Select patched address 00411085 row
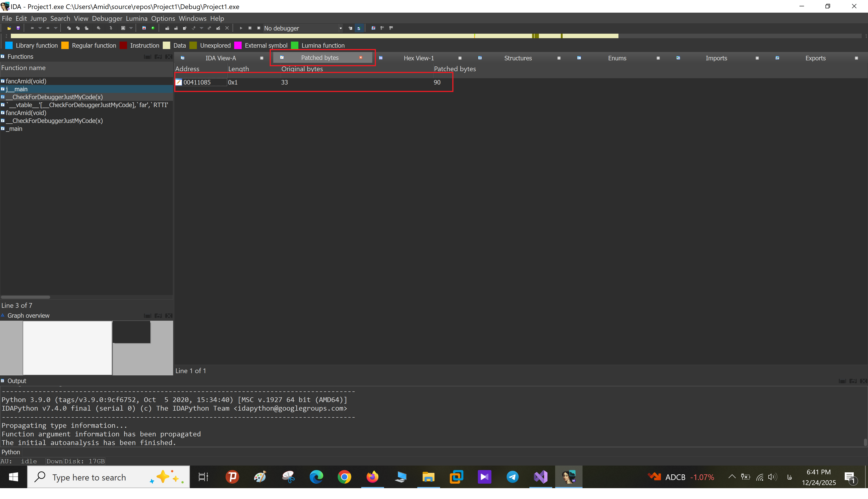This screenshot has height=499, width=868. tap(197, 82)
